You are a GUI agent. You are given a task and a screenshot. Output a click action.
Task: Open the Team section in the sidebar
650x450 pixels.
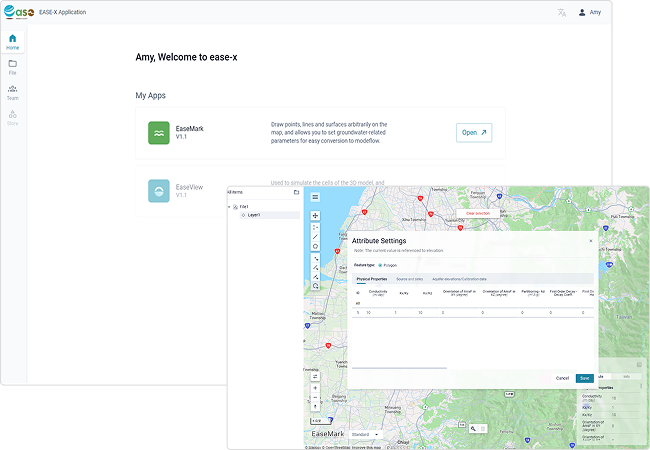(12, 92)
